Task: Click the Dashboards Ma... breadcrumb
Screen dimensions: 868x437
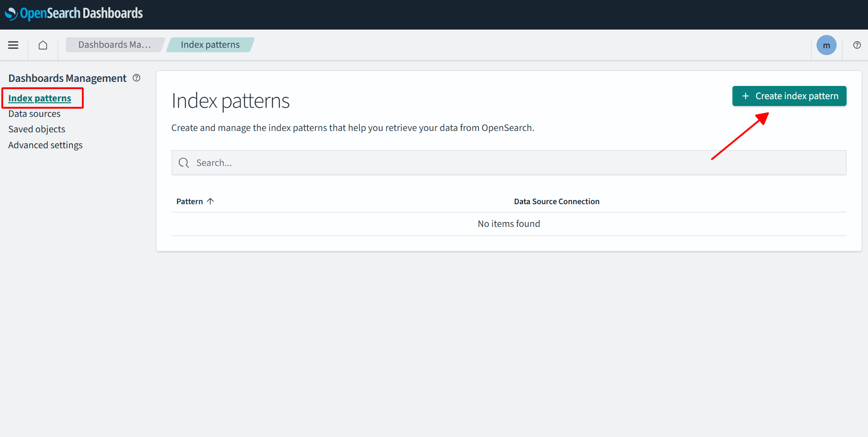Action: [114, 45]
